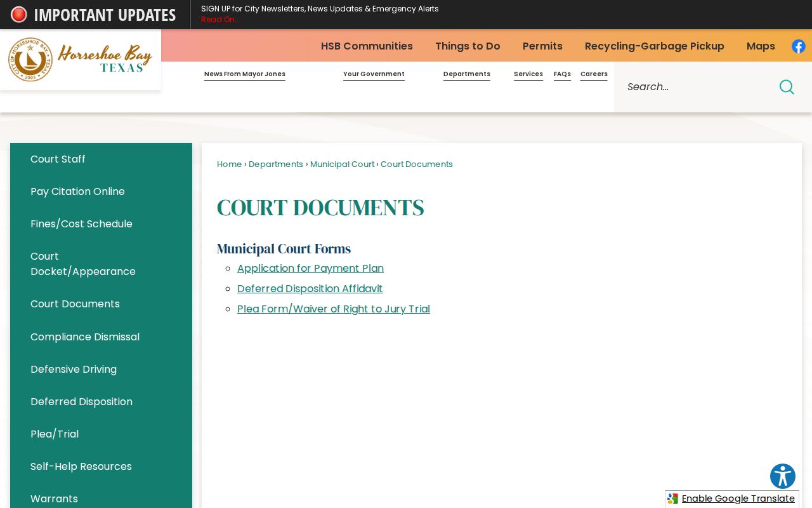
Task: Click the Google Translate logo icon
Action: click(673, 499)
